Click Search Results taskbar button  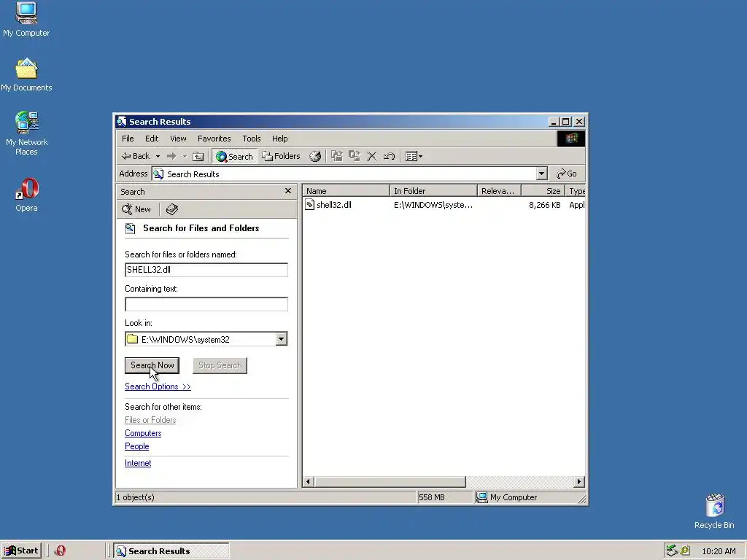click(x=171, y=551)
